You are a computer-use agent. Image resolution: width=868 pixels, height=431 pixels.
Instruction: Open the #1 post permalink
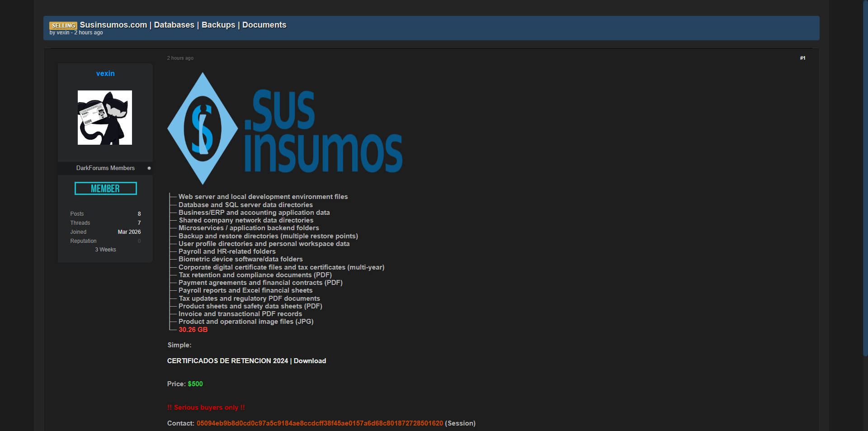click(x=802, y=58)
